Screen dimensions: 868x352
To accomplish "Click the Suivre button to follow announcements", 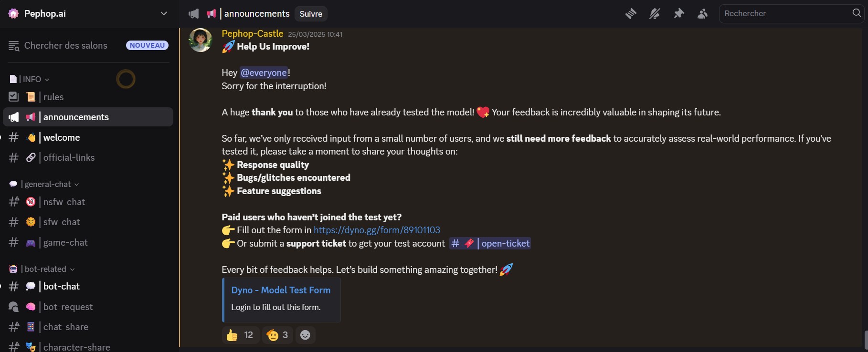I will (x=311, y=14).
